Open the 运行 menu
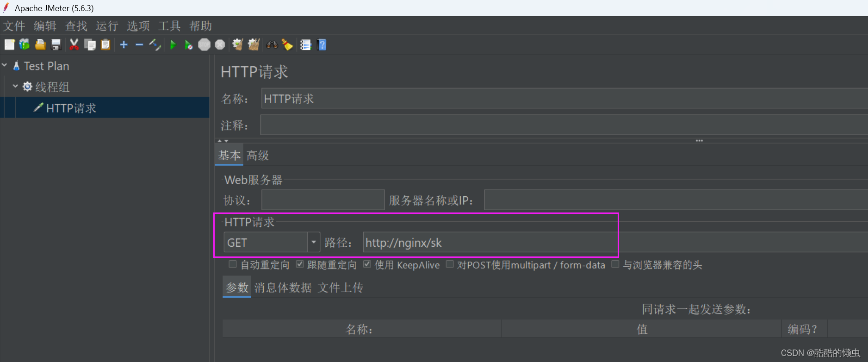 (107, 26)
